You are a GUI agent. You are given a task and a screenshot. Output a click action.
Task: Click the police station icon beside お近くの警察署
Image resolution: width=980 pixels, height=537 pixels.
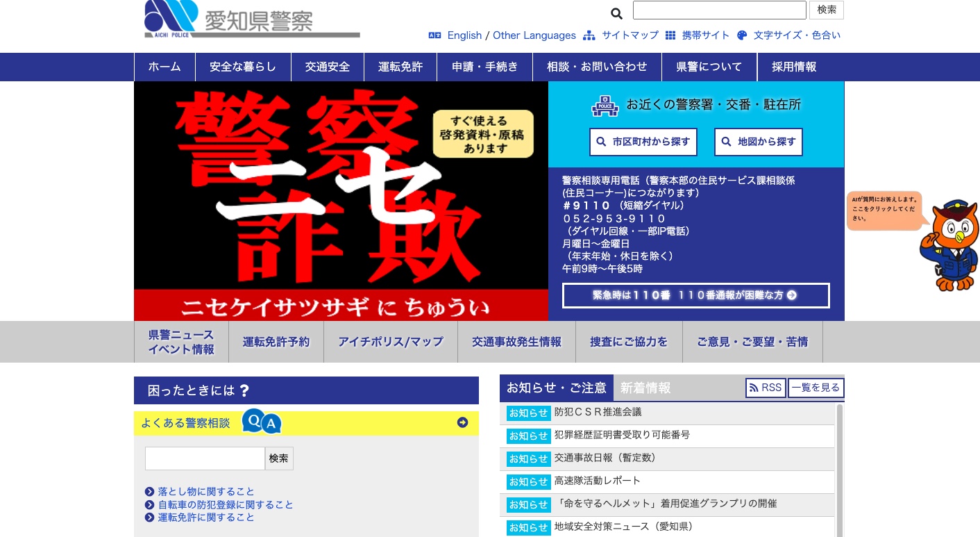(605, 105)
